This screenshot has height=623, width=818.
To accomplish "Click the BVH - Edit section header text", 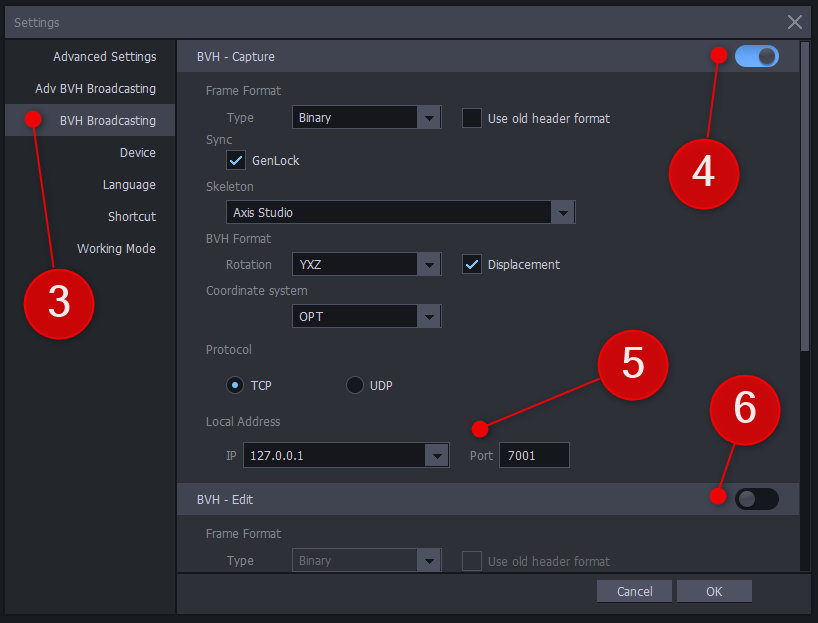I will (225, 499).
